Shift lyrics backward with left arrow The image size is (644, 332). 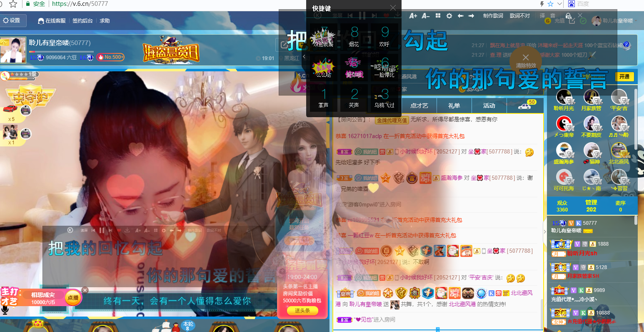tap(460, 16)
